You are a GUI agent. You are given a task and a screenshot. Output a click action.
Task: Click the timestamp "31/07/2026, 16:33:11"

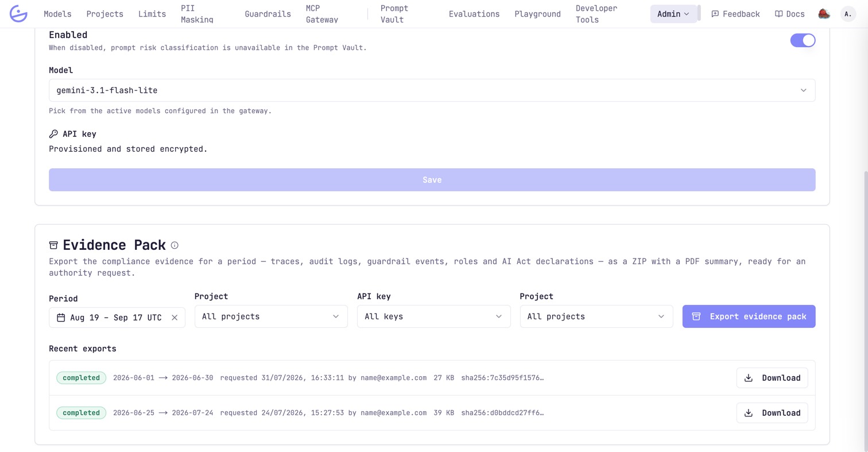303,378
